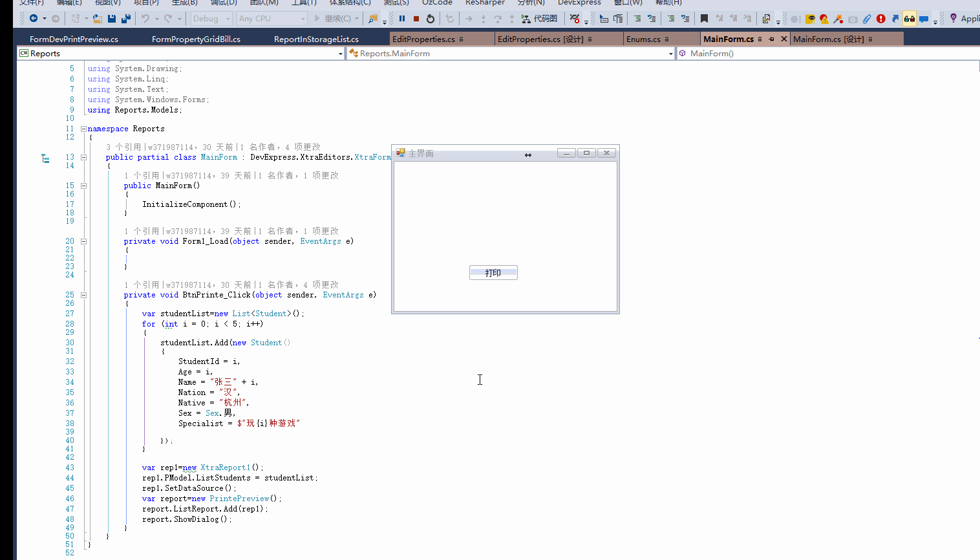Expand the Reports.MainForm class dropdown
This screenshot has width=980, height=560.
[670, 54]
